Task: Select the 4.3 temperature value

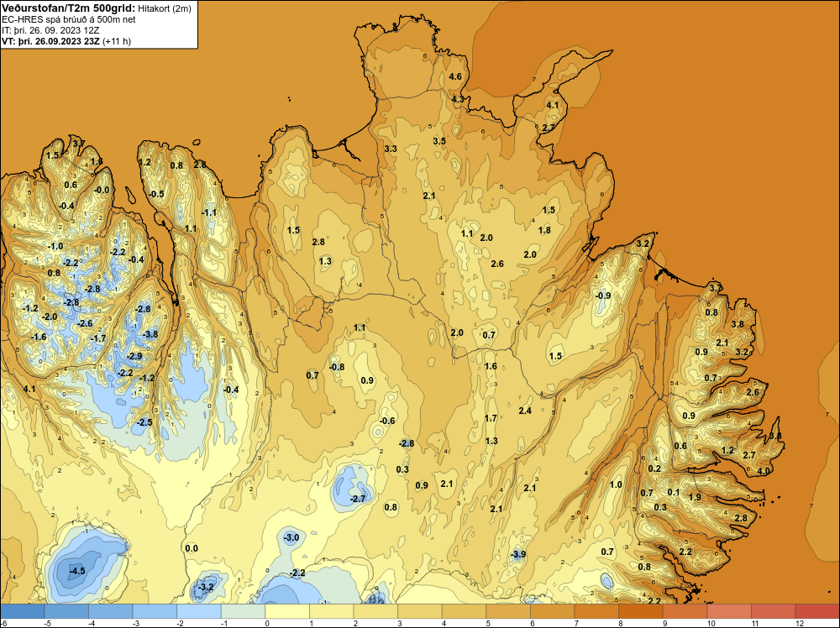Action: [458, 99]
